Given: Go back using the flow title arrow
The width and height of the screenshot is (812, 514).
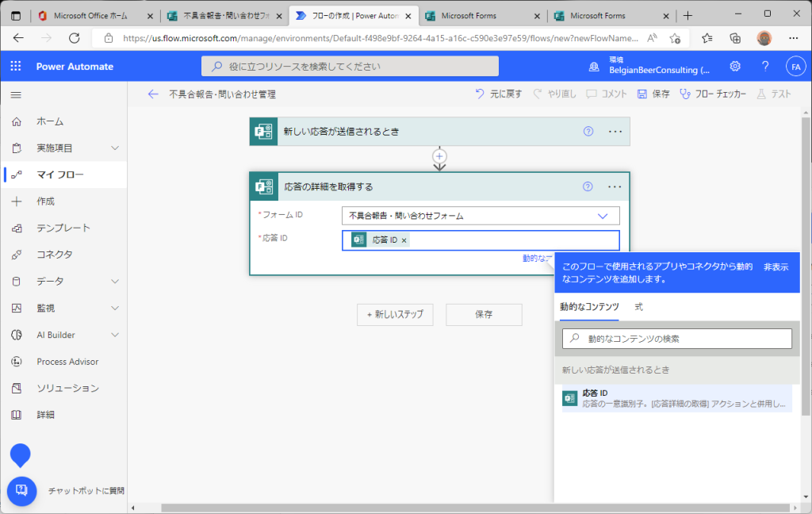Looking at the screenshot, I should [153, 94].
